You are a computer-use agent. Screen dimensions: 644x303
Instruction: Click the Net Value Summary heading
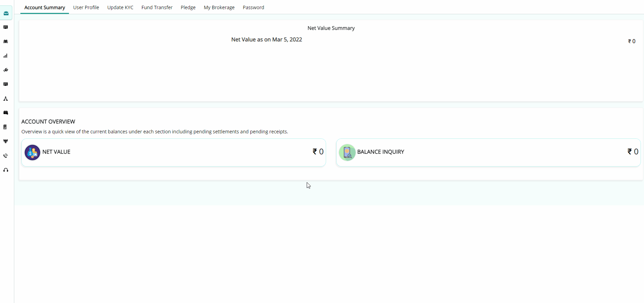(331, 28)
